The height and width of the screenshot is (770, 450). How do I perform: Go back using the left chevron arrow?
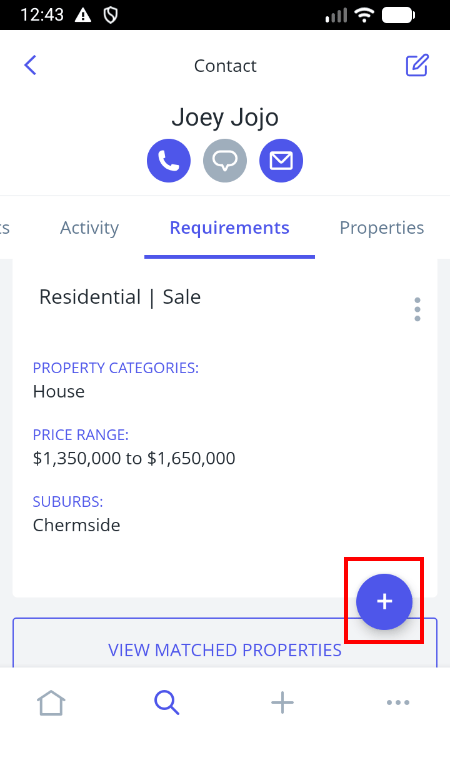(30, 65)
